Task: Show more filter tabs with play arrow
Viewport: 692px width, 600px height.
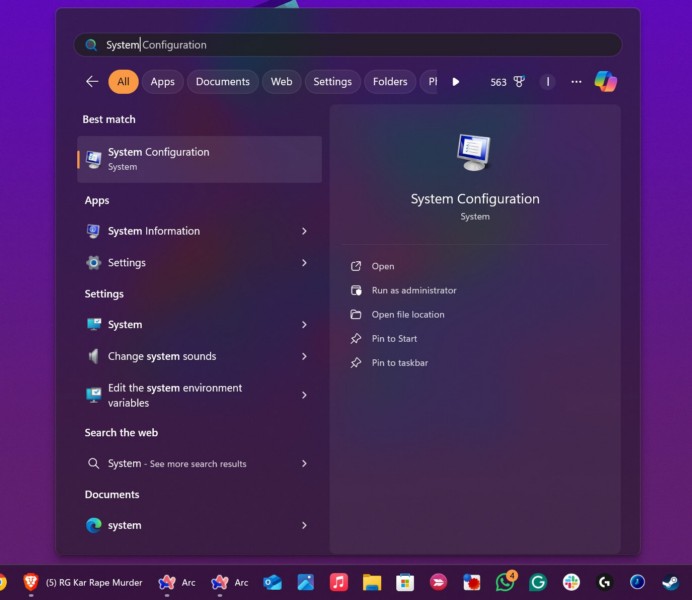Action: 456,82
